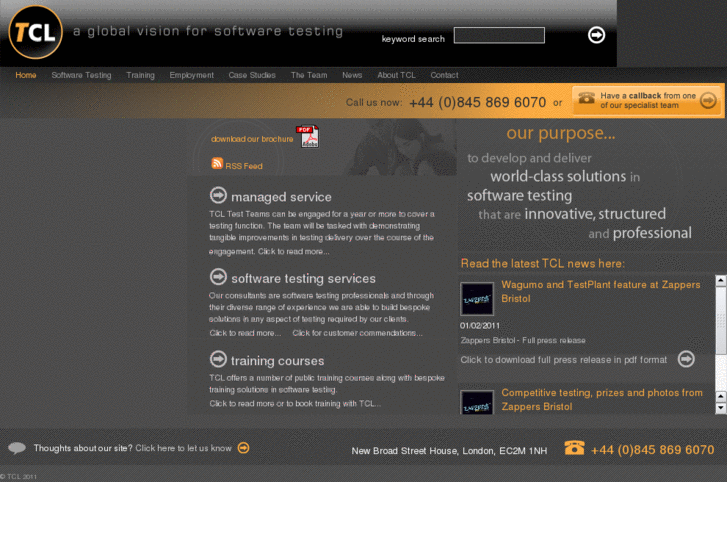This screenshot has height=545, width=727.
Task: Click 'Click to read more...' under software testing
Action: [245, 333]
